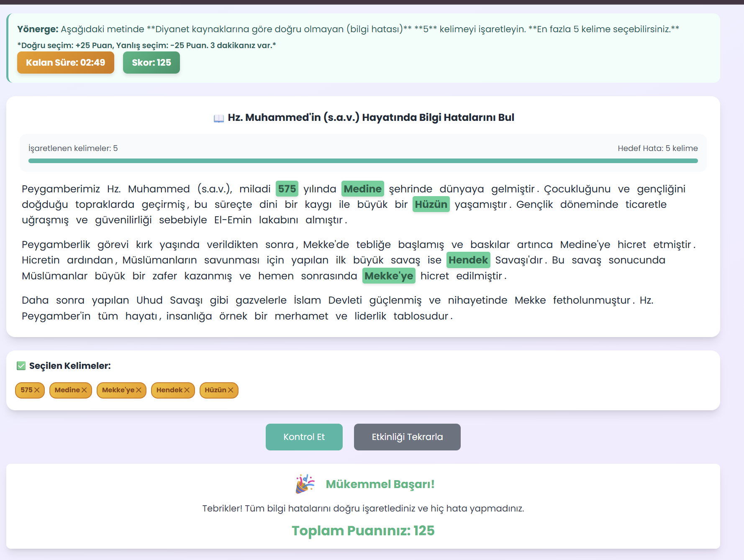Remove the Mekke'ye chip via its X icon
The image size is (744, 560).
[139, 390]
